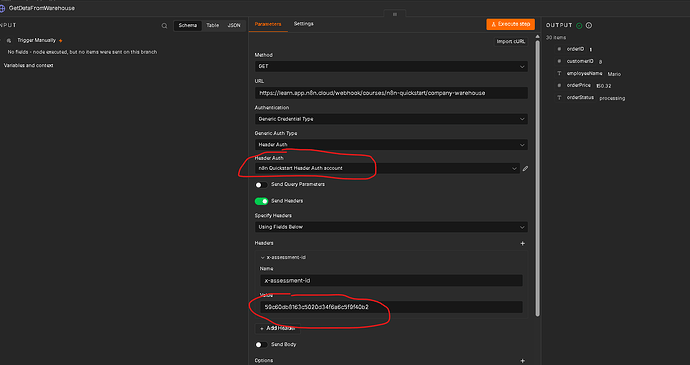Select the Table view tab
Image resolution: width=690 pixels, height=365 pixels.
pyautogui.click(x=213, y=26)
